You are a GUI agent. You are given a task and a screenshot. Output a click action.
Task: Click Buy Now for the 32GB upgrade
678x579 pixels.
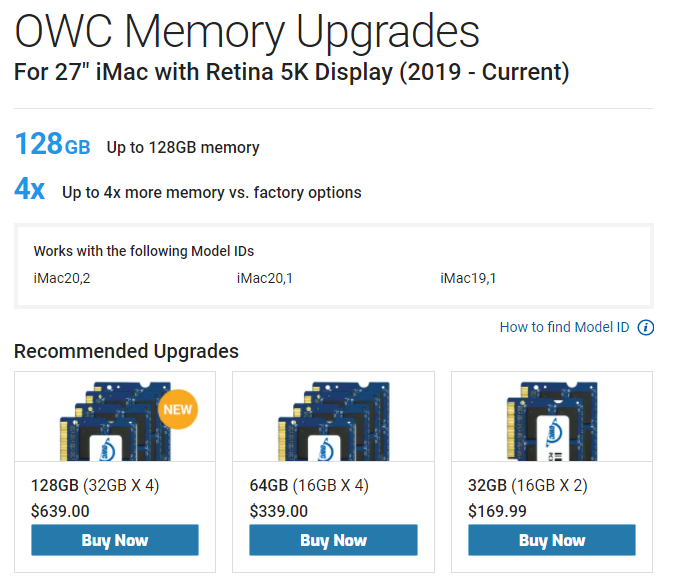[x=552, y=540]
